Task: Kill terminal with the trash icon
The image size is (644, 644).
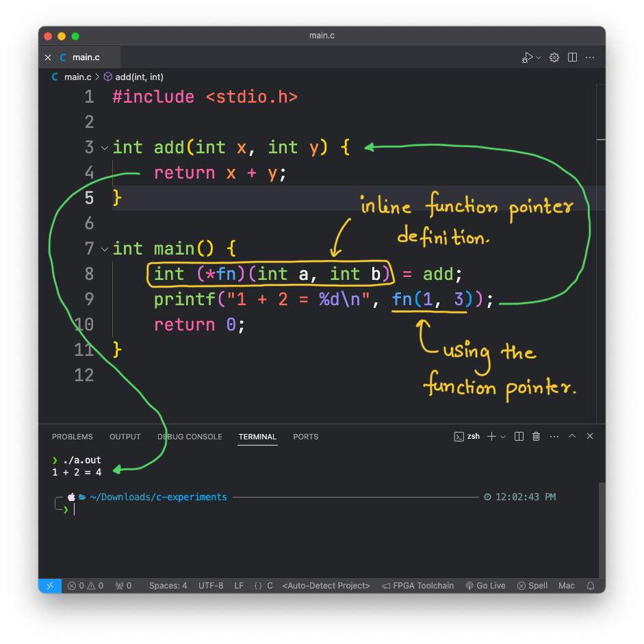Action: click(536, 436)
